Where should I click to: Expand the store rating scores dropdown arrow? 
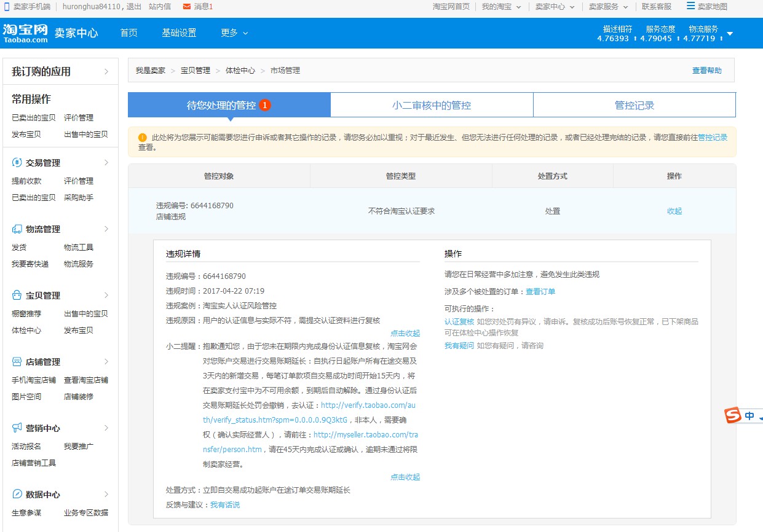[x=730, y=34]
